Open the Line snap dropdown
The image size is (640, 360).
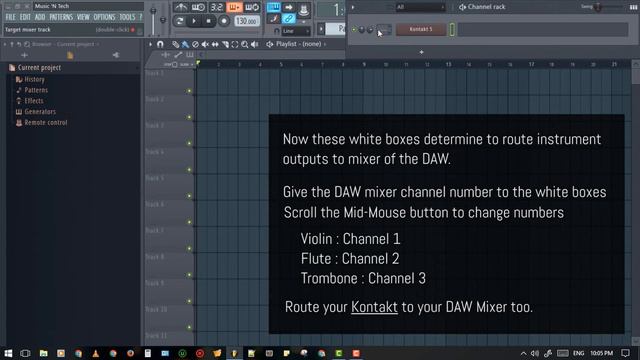[296, 31]
